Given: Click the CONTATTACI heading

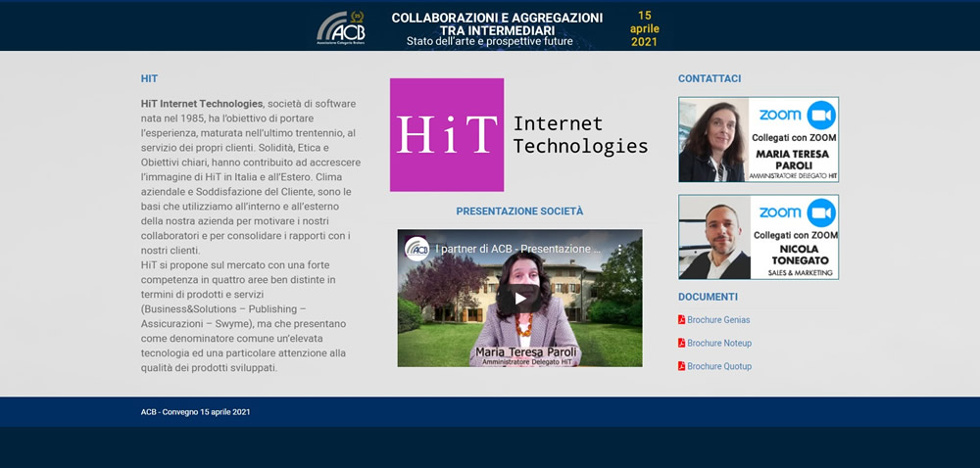Looking at the screenshot, I should pyautogui.click(x=710, y=78).
